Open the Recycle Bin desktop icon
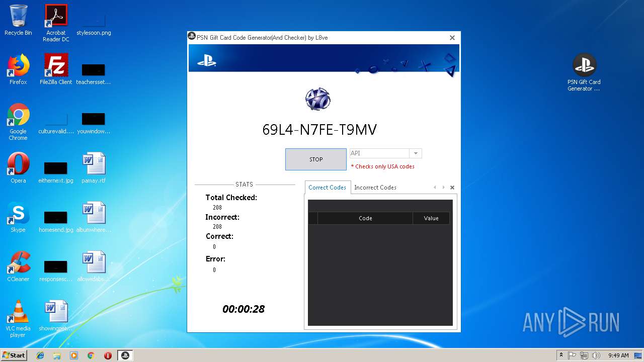This screenshot has width=644, height=362. (x=18, y=20)
